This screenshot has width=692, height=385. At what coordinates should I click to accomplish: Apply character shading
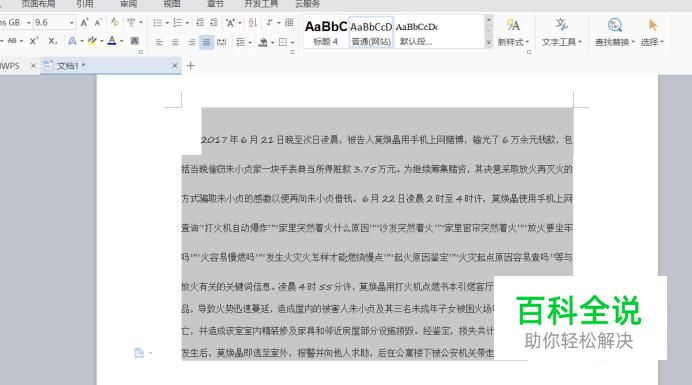click(135, 41)
